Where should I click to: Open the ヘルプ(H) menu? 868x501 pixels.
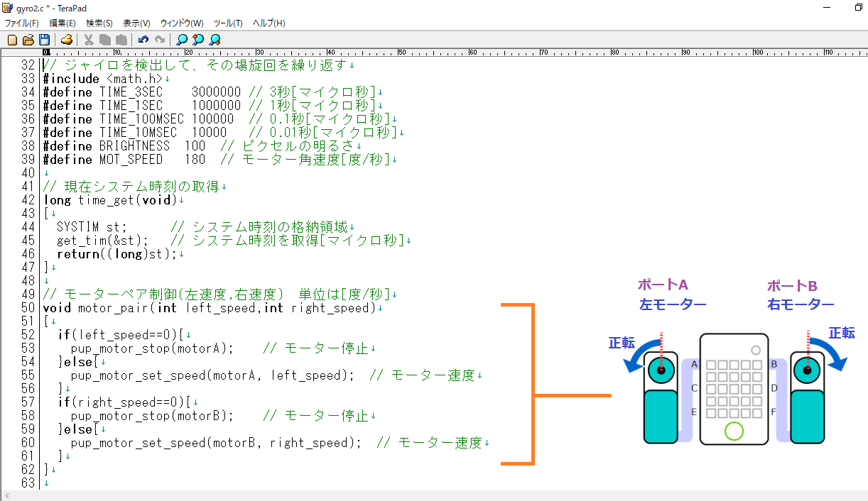pos(269,23)
